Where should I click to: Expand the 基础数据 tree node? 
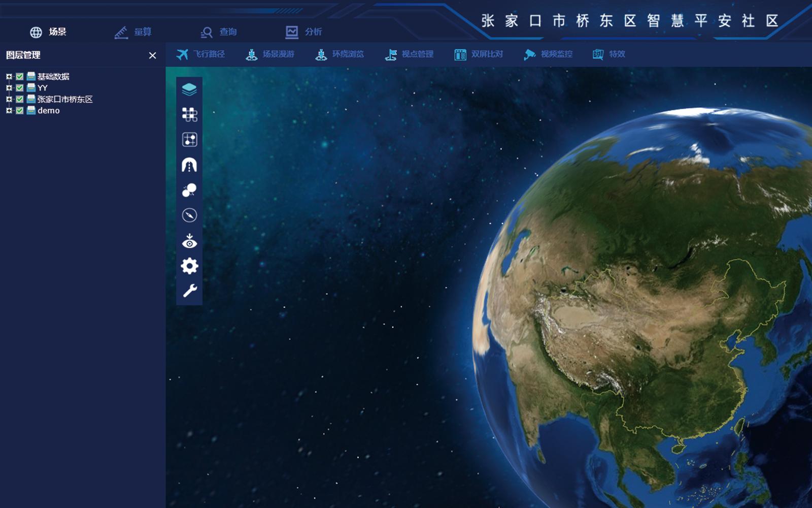9,77
